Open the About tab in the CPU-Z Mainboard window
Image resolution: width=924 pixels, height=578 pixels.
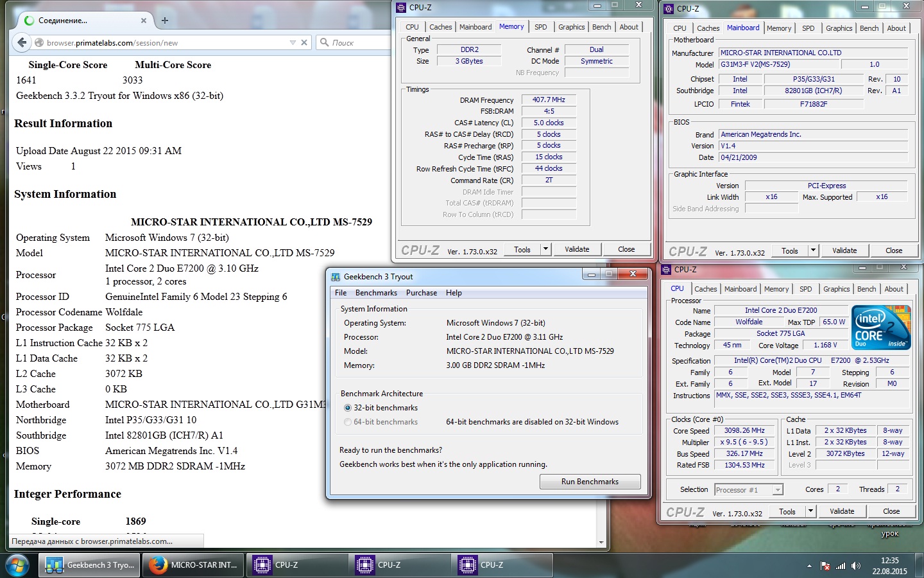[896, 28]
